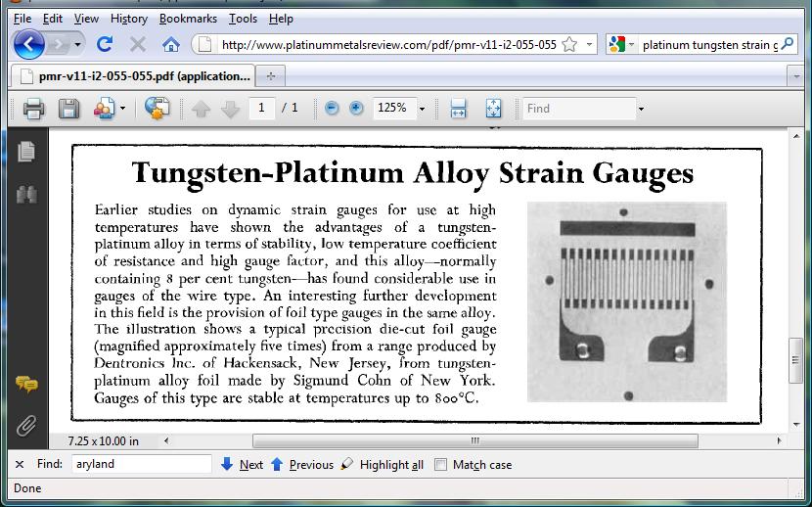Close the browser Find bar
The image size is (812, 507).
coord(20,464)
